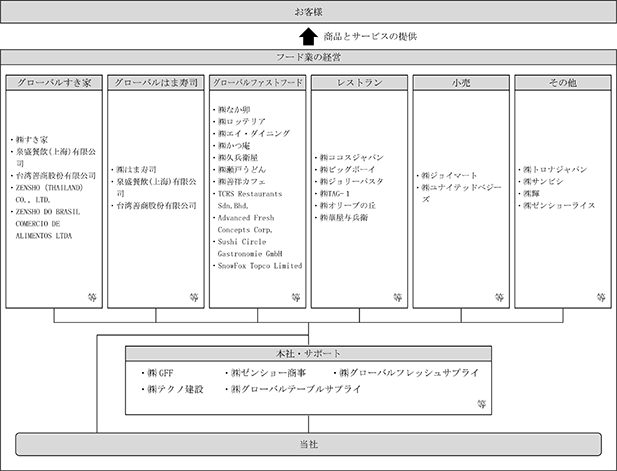This screenshot has height=471, width=617.
Task: Select ㈱ビッグボーイ entry
Action: [x=347, y=170]
